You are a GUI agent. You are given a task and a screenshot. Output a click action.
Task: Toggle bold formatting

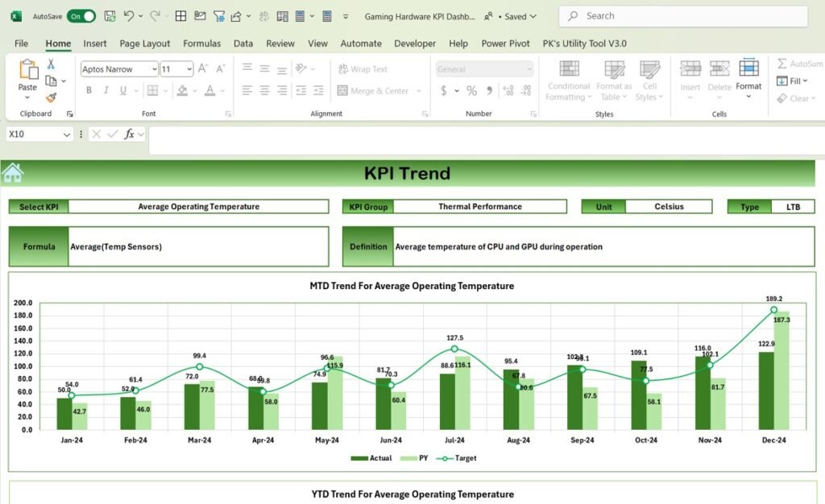tap(89, 90)
